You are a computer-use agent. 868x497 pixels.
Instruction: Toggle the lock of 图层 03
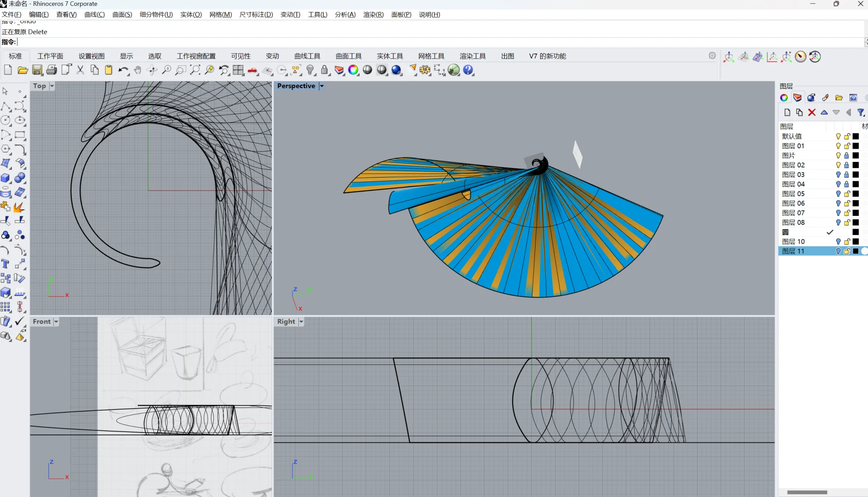point(847,175)
